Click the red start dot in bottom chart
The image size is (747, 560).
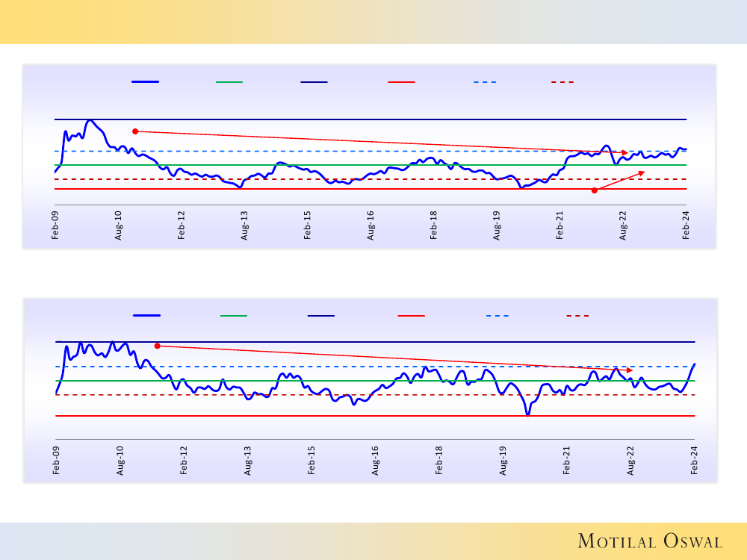157,346
